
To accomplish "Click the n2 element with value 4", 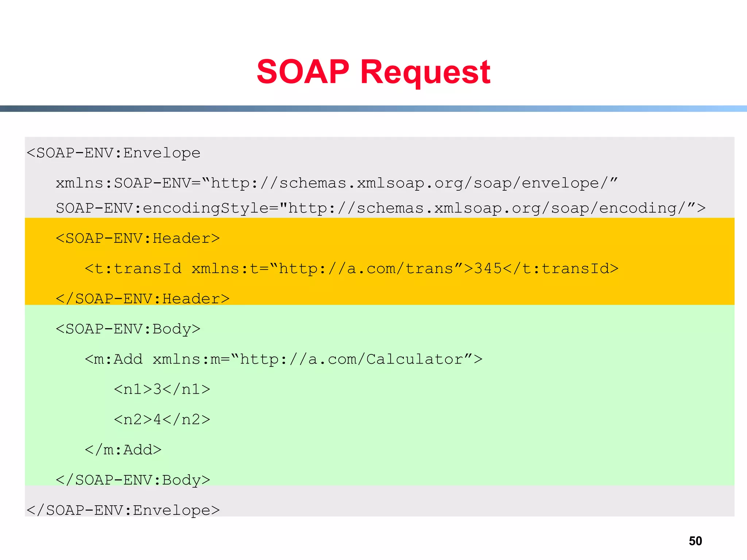I will 162,420.
